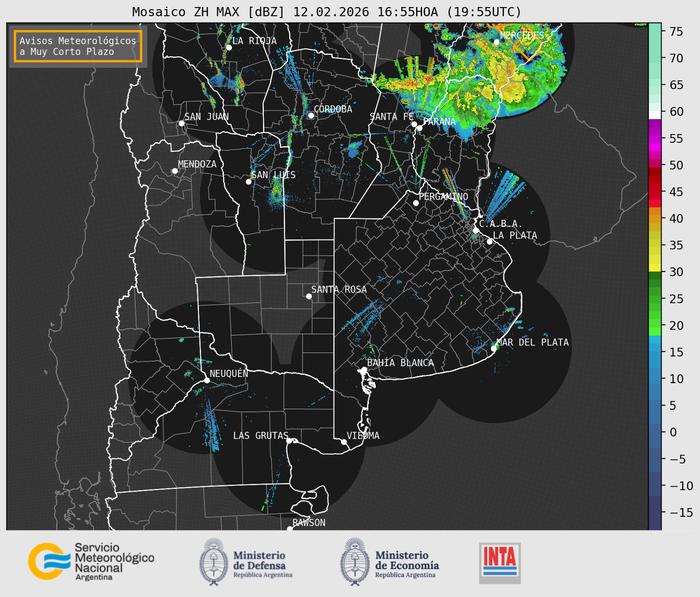Click the PARANÁ city marker dot
The height and width of the screenshot is (597, 700).
tap(420, 128)
